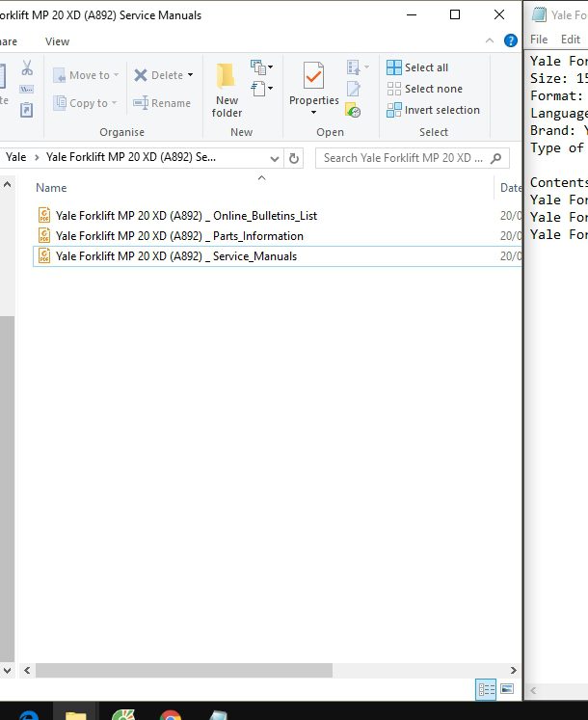Click the History clock icon
This screenshot has width=588, height=720.
coord(353,110)
